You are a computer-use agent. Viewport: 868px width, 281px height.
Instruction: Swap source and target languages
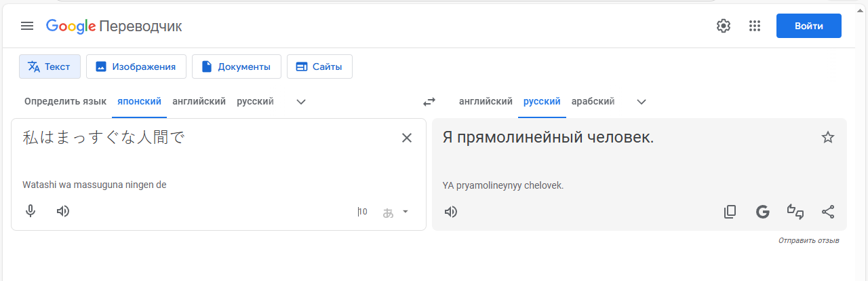pos(429,102)
